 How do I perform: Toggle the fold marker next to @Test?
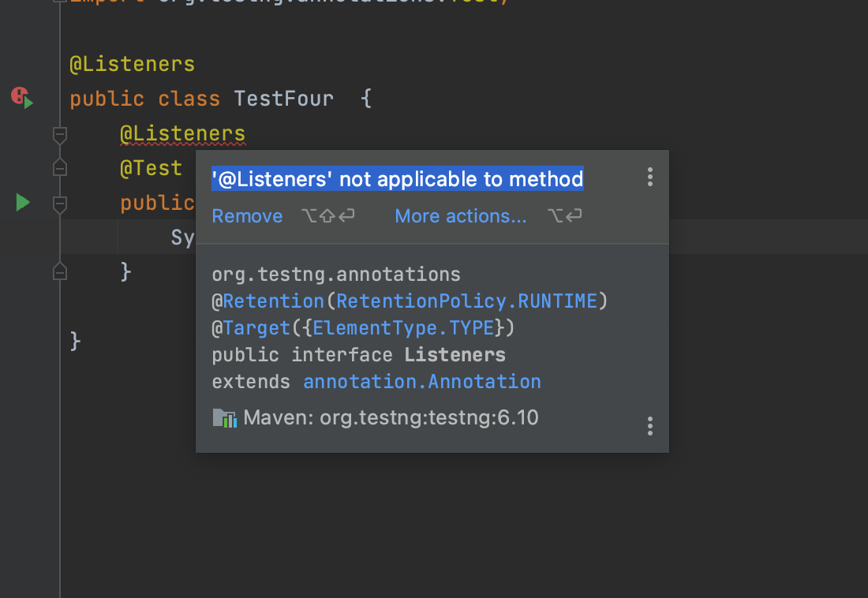coord(59,167)
